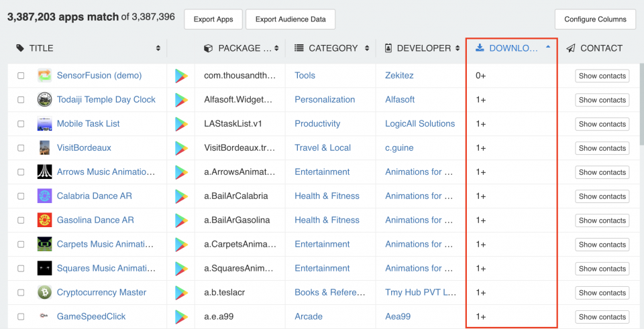The width and height of the screenshot is (644, 329).
Task: Click Google Play icon in Carpets Music row
Action: [181, 245]
